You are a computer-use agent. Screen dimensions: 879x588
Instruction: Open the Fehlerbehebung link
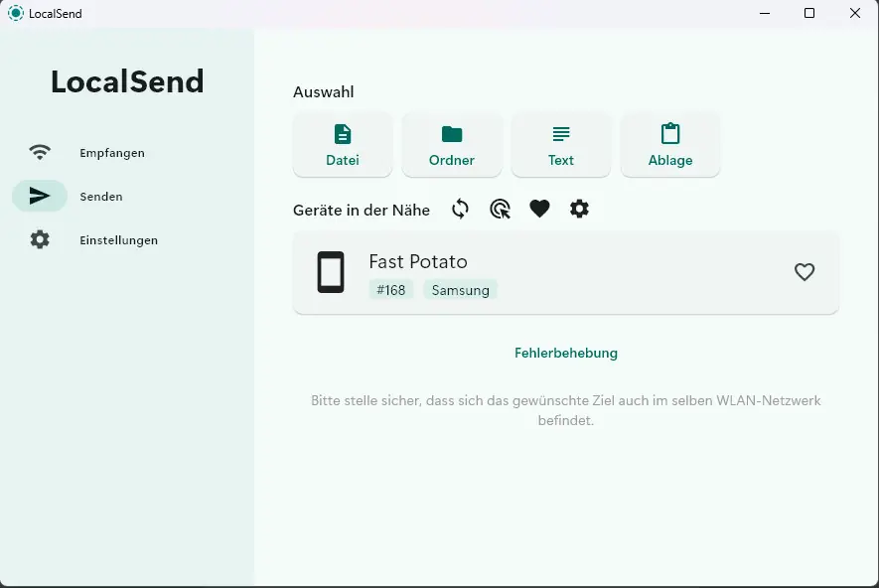coord(566,353)
